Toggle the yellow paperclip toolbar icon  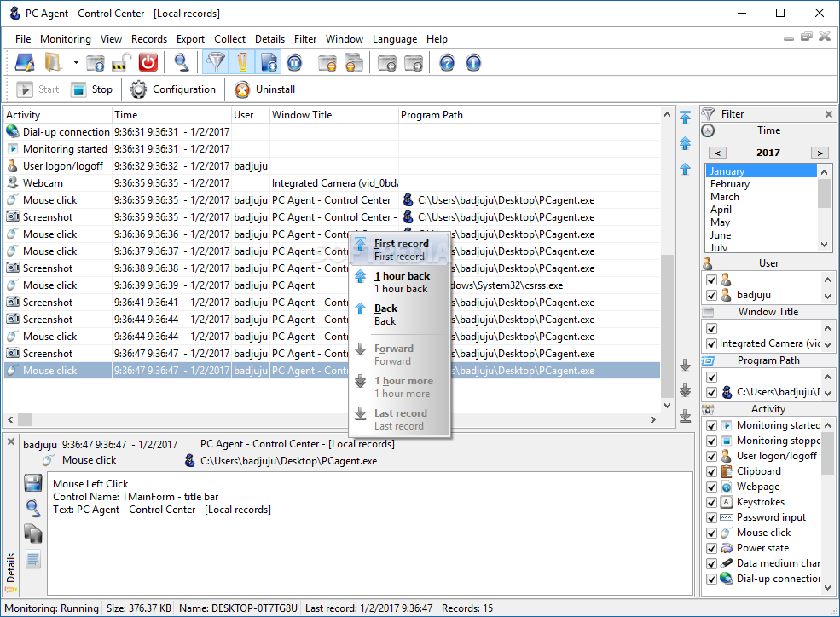coord(242,62)
